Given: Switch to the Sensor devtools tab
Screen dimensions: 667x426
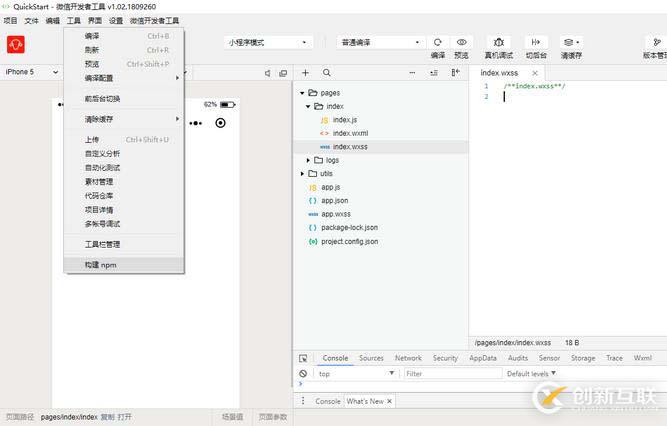Looking at the screenshot, I should [549, 358].
